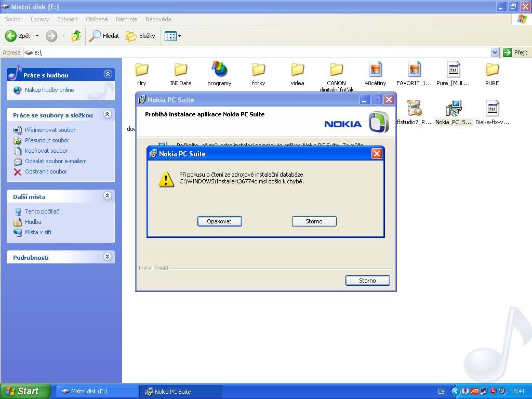Open Hudba link in Další místa
Screen dimensions: 532x399
tap(33, 222)
